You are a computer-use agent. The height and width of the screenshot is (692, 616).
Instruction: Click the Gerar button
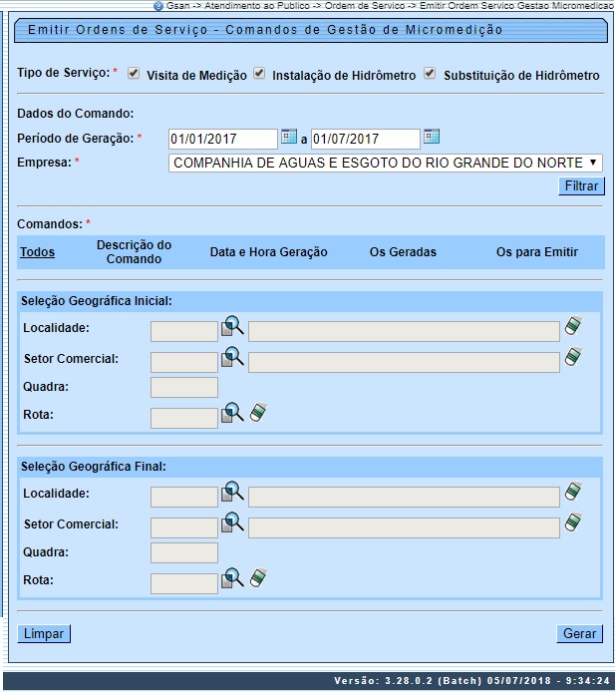click(x=579, y=633)
